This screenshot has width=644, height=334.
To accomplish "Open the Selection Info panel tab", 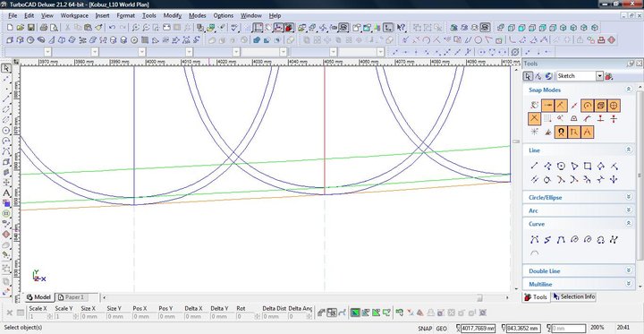I will (574, 296).
